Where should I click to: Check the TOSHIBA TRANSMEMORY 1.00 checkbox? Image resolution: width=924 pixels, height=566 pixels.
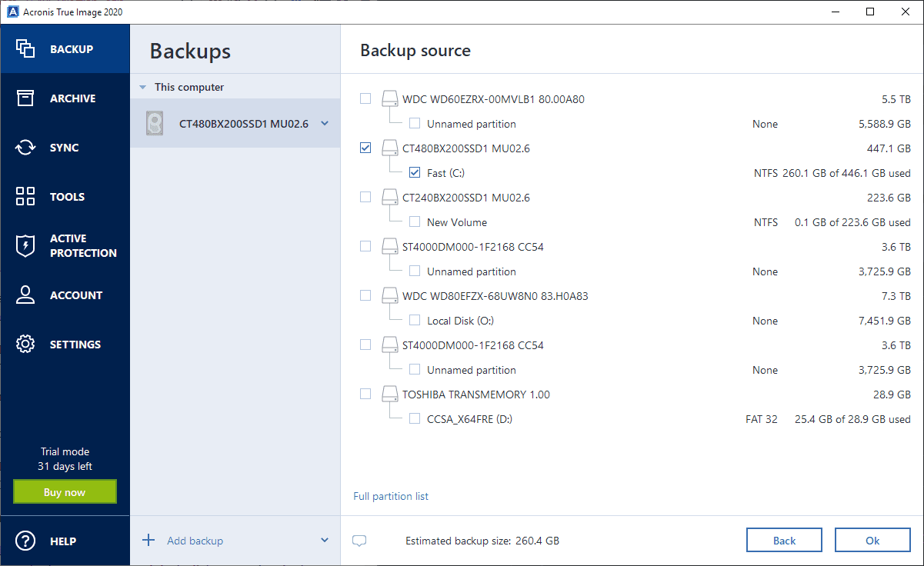(x=365, y=394)
